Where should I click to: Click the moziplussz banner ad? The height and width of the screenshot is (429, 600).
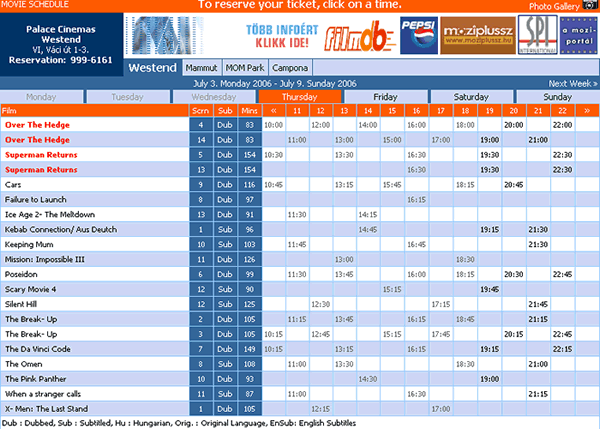pos(478,35)
